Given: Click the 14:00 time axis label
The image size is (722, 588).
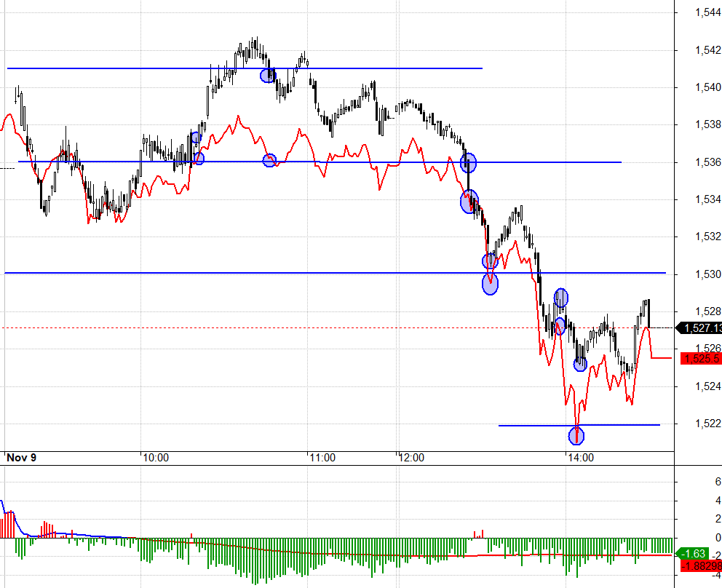Looking at the screenshot, I should pos(581,458).
